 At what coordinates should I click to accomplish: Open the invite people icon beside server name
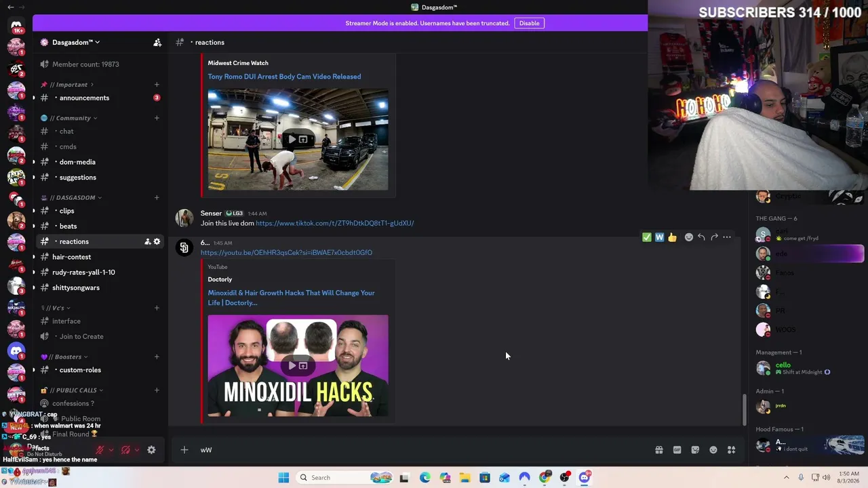point(157,42)
